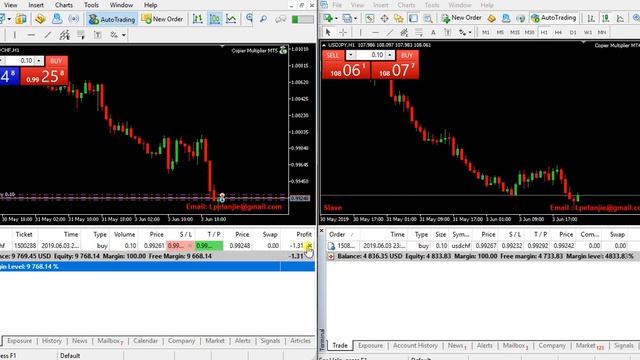Click gold stack icon in left toolbar
Viewport: 640px width, 360px height.
coord(40,19)
